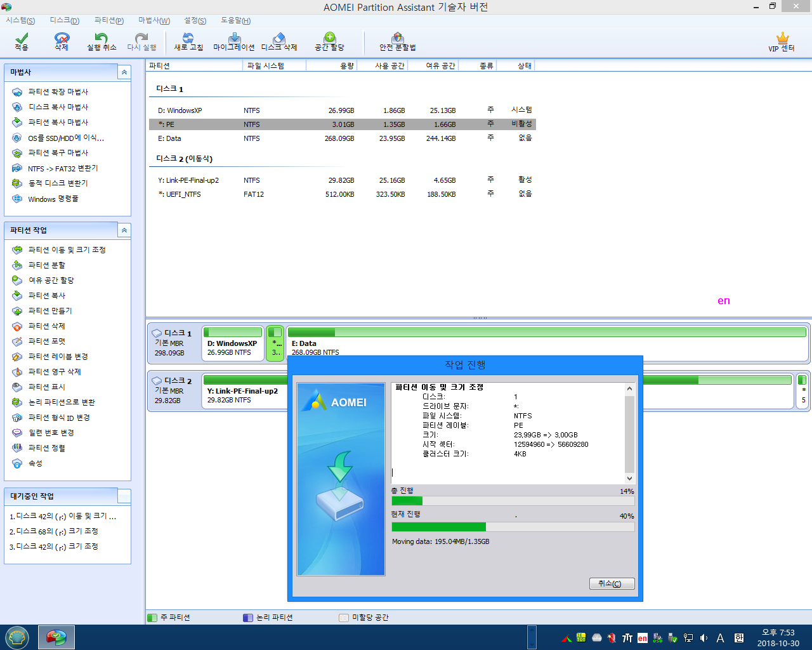
Task: Open the VIP 센터 crown icon
Action: click(782, 42)
